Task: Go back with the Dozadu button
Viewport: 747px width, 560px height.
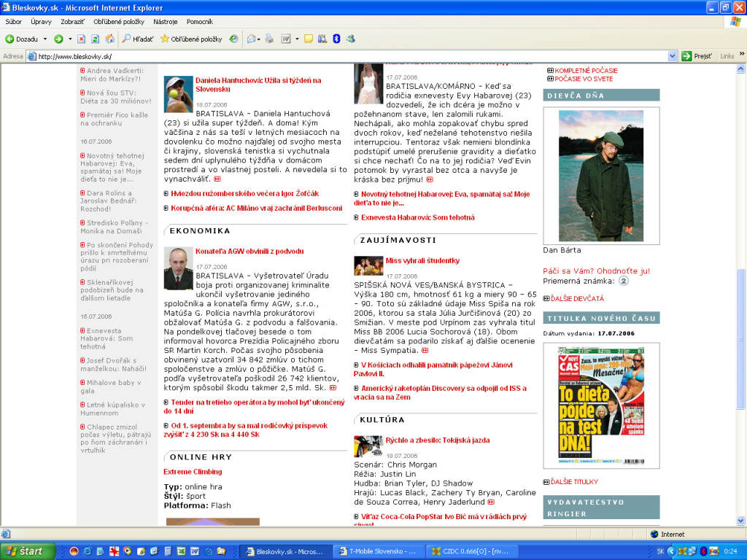Action: 21,39
